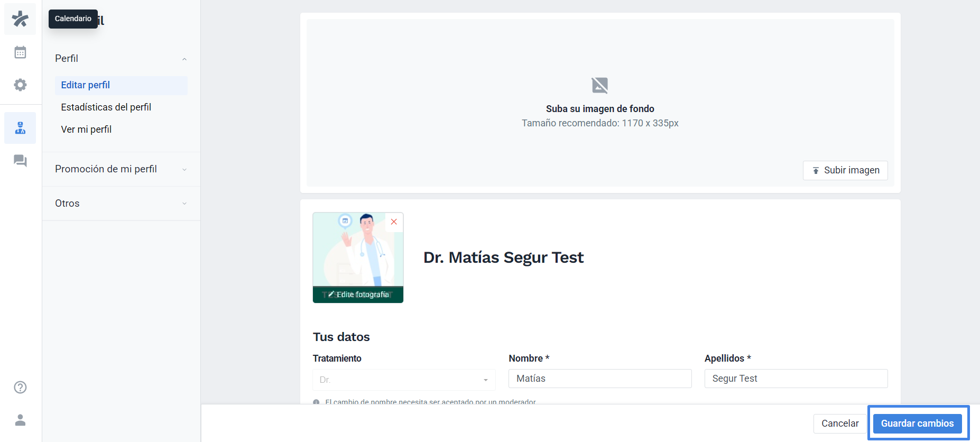Click the Cancelar button
The width and height of the screenshot is (980, 442).
[840, 423]
